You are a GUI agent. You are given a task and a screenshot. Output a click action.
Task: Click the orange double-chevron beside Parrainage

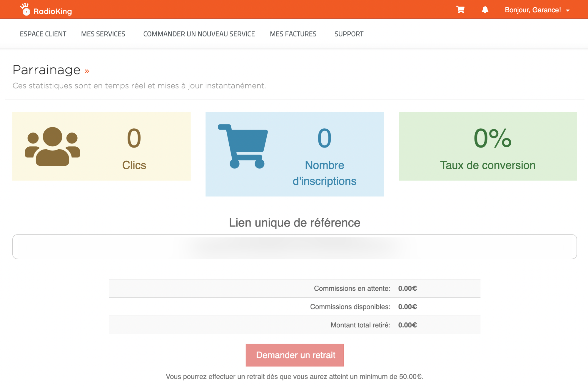87,71
